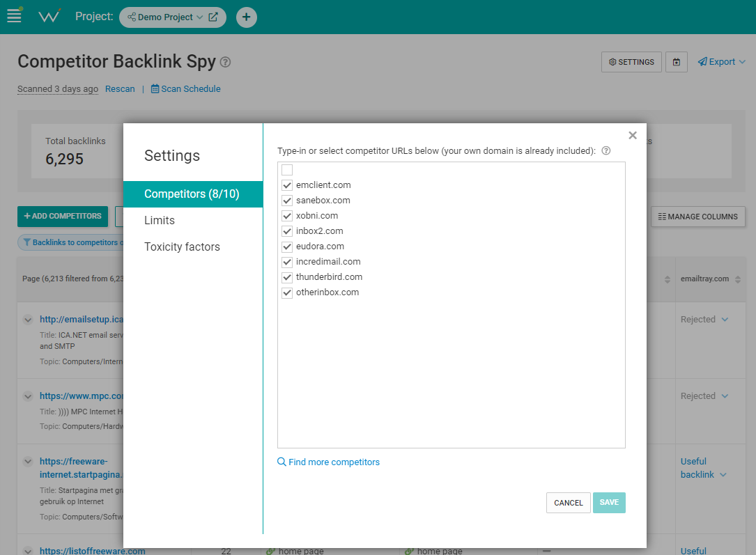Close the Settings dialog
The height and width of the screenshot is (555, 756).
[x=633, y=135]
